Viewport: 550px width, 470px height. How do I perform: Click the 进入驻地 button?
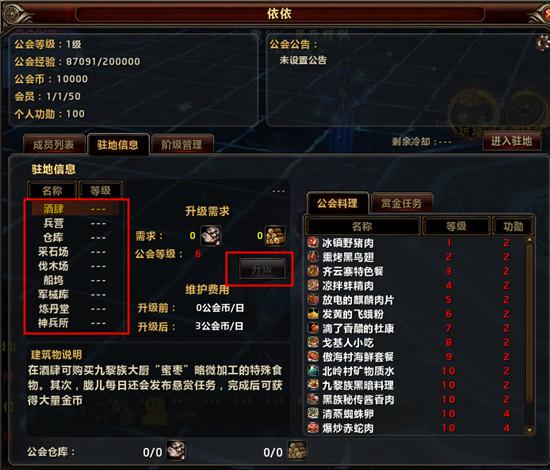pyautogui.click(x=512, y=141)
